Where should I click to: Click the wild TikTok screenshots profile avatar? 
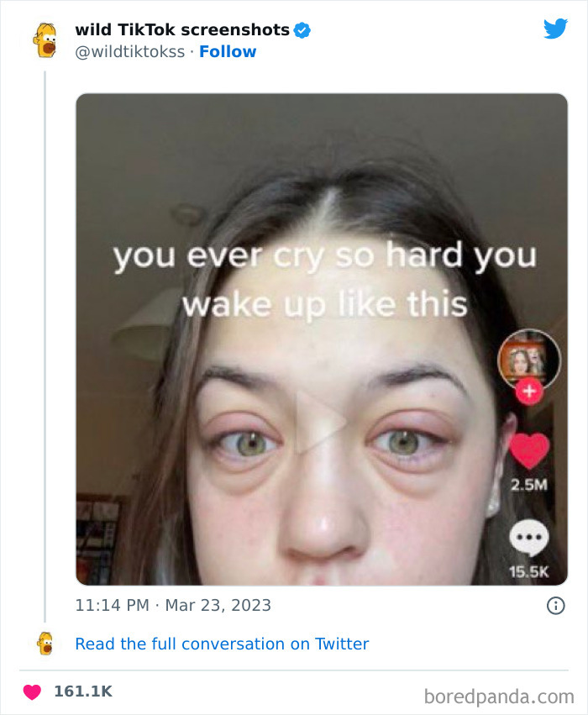tap(45, 39)
